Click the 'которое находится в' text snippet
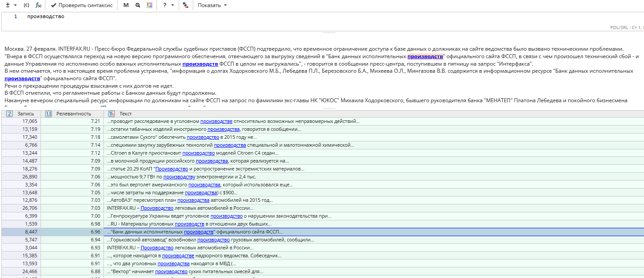 point(194,256)
